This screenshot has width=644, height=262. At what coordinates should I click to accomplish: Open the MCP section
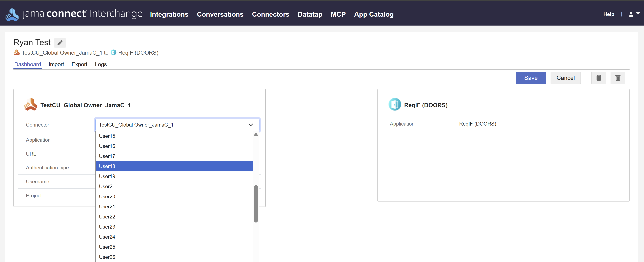click(338, 14)
